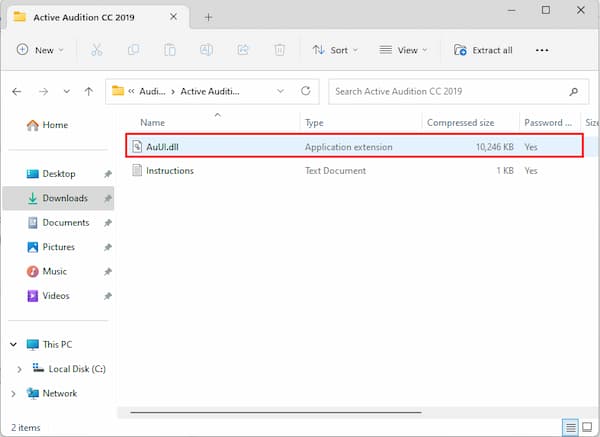This screenshot has width=600, height=437.
Task: Show recent locations dropdown arrow
Action: coord(67,91)
